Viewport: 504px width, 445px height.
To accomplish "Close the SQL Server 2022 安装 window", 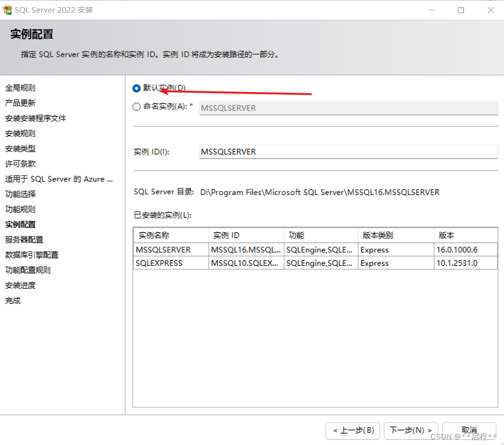I will pos(490,10).
